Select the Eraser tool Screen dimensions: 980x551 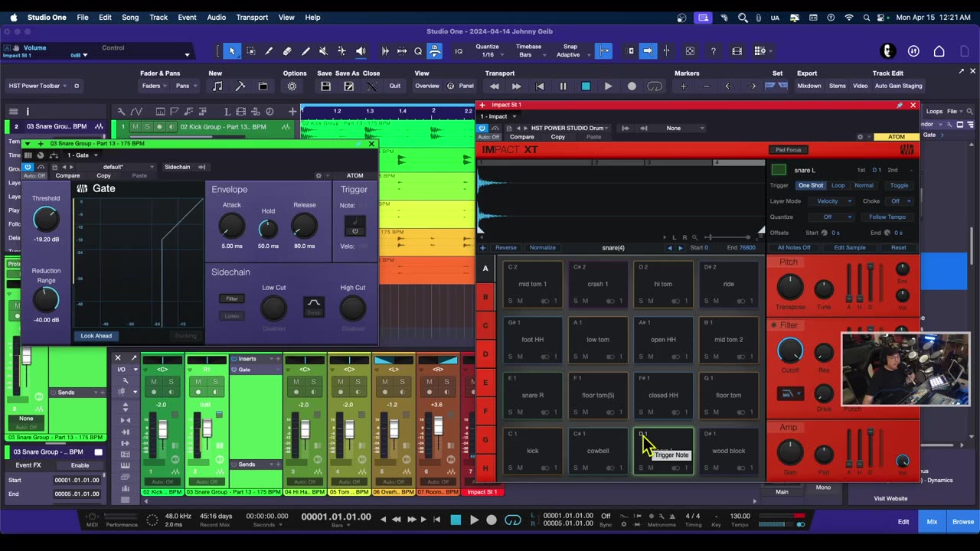[x=287, y=51]
